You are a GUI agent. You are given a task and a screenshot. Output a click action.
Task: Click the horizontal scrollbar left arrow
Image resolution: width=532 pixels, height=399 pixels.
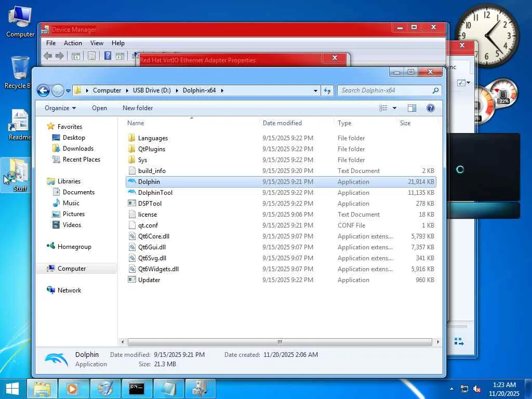click(x=123, y=342)
